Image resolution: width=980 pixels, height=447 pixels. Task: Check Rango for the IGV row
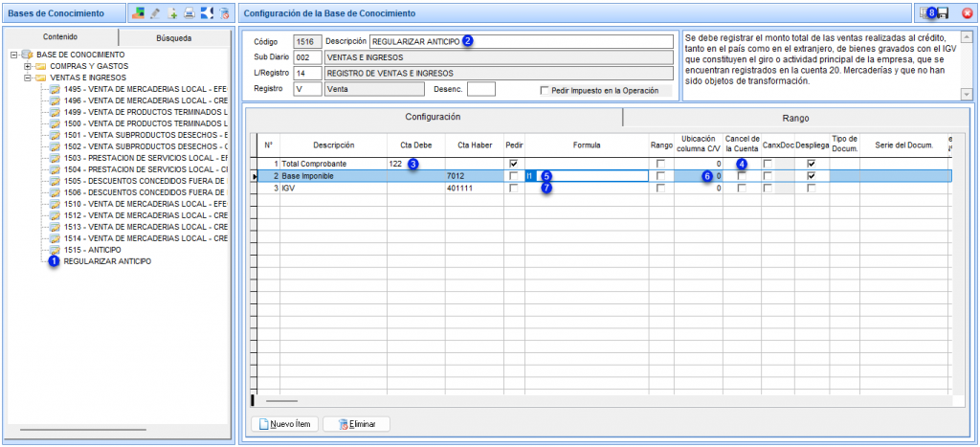point(660,188)
